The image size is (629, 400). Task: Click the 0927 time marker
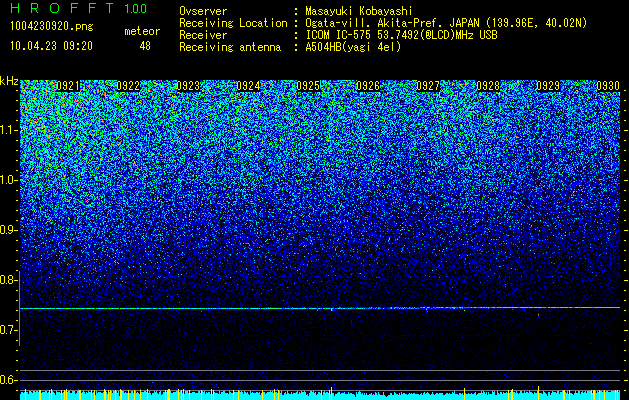click(428, 86)
